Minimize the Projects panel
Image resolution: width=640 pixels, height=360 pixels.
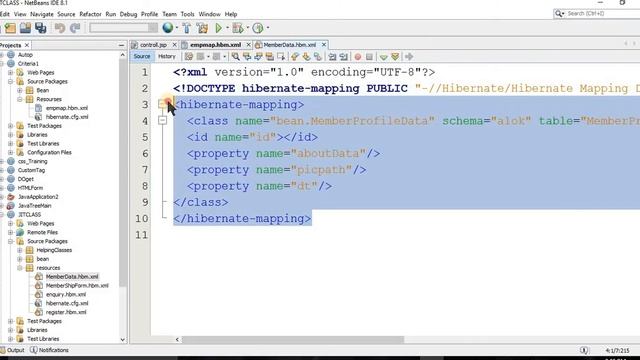coord(121,45)
